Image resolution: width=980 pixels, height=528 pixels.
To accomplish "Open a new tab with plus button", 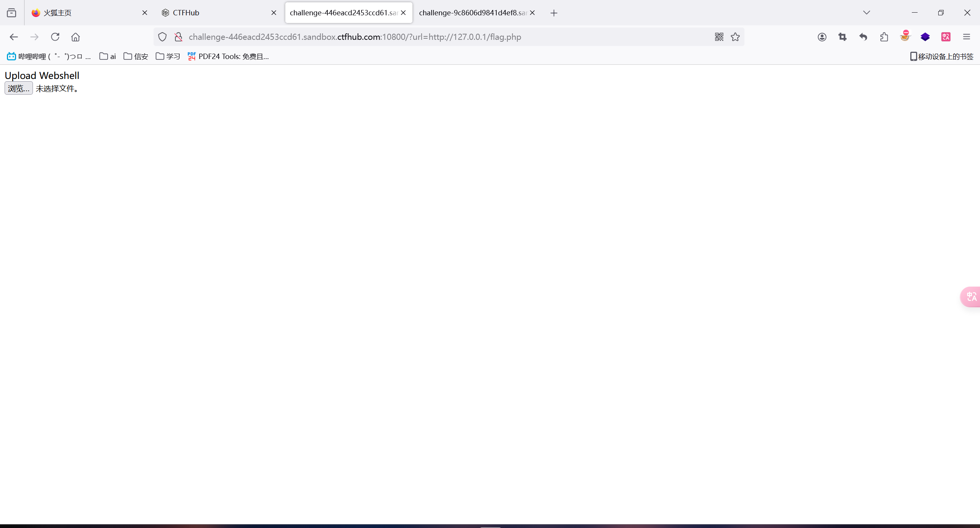I will [x=554, y=13].
